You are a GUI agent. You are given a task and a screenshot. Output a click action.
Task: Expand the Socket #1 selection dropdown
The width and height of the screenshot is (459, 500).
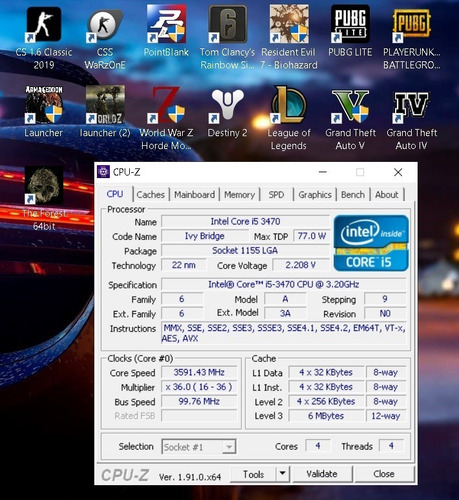pyautogui.click(x=229, y=447)
